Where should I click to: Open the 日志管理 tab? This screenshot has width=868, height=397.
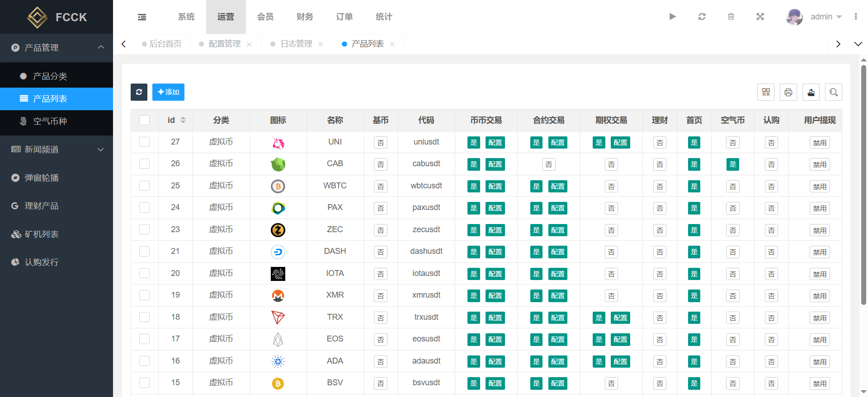[x=296, y=44]
